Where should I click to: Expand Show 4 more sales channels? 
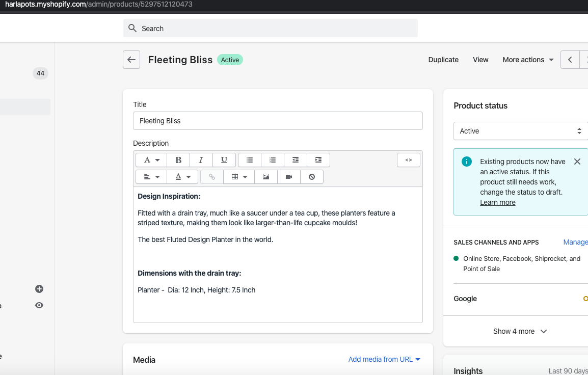pyautogui.click(x=520, y=331)
